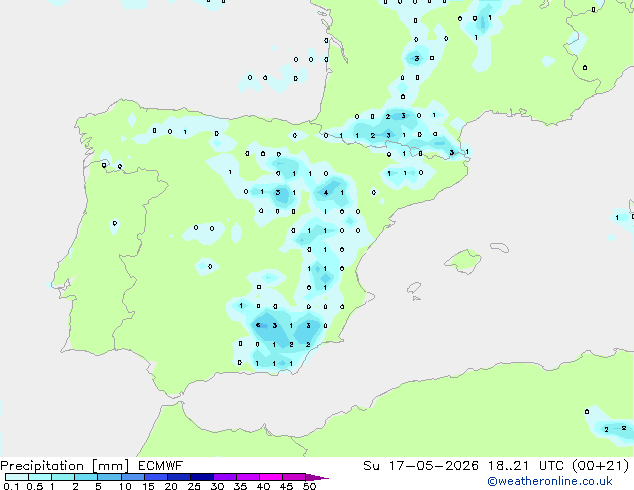
Task: Click the "15" legend scale label
Action: pyautogui.click(x=148, y=486)
